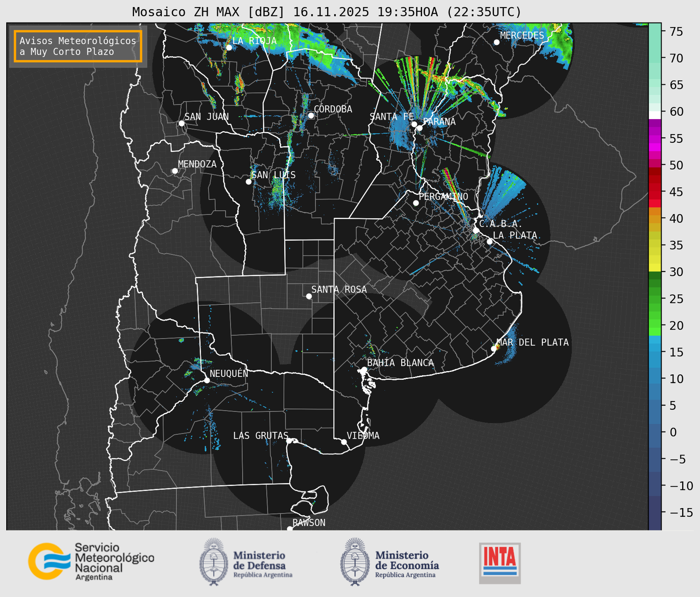This screenshot has width=700, height=597.
Task: Select the Bahía Blanca marker dot
Action: click(364, 369)
